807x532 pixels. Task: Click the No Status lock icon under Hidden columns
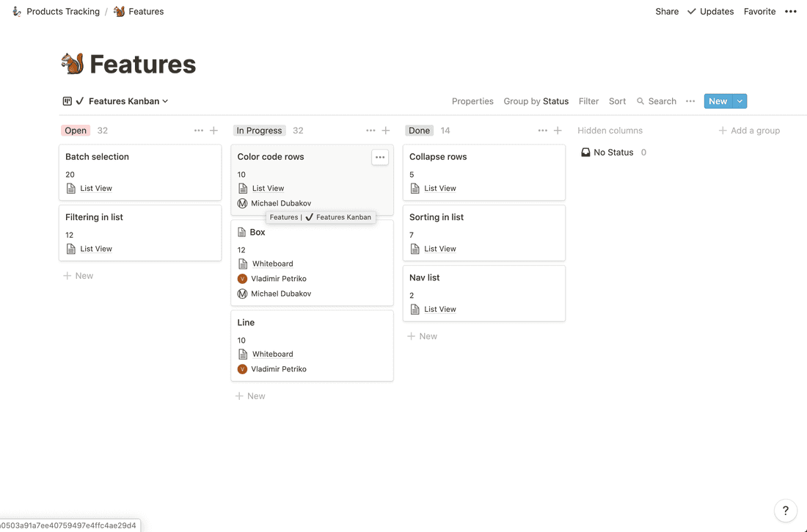tap(585, 152)
